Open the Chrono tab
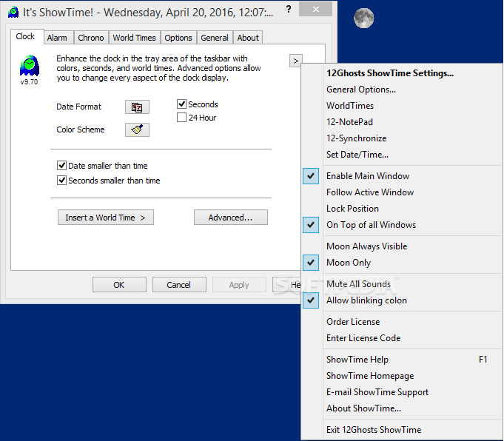The image size is (504, 441). coord(91,38)
